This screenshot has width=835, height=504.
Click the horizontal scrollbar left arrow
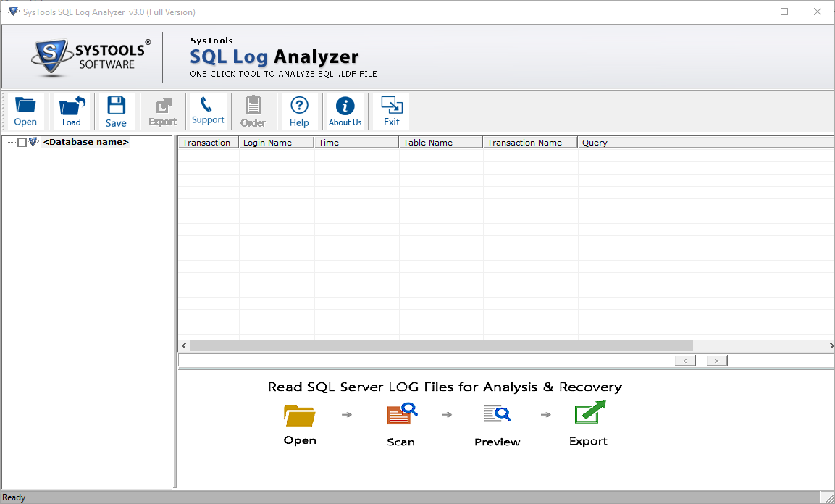pyautogui.click(x=184, y=346)
